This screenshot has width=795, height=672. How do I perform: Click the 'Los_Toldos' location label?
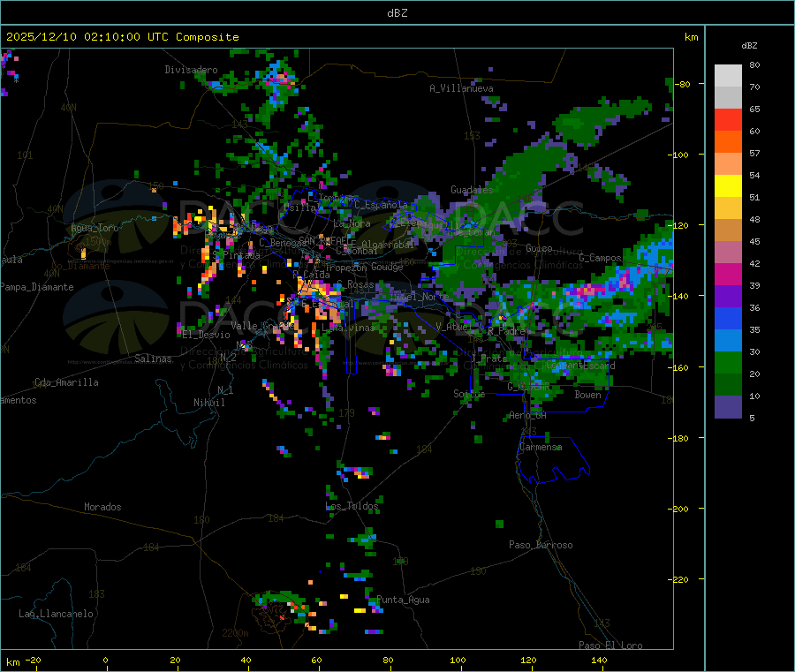[352, 506]
